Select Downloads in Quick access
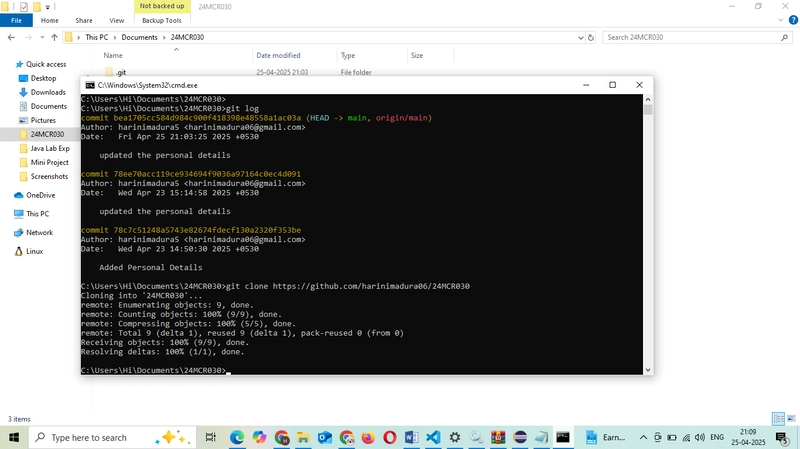 (x=48, y=92)
